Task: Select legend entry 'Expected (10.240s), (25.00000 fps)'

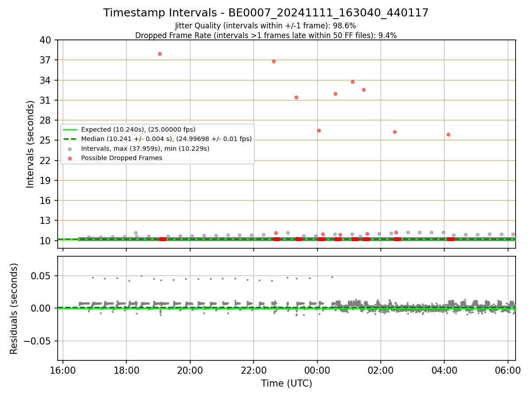Action: 138,129
